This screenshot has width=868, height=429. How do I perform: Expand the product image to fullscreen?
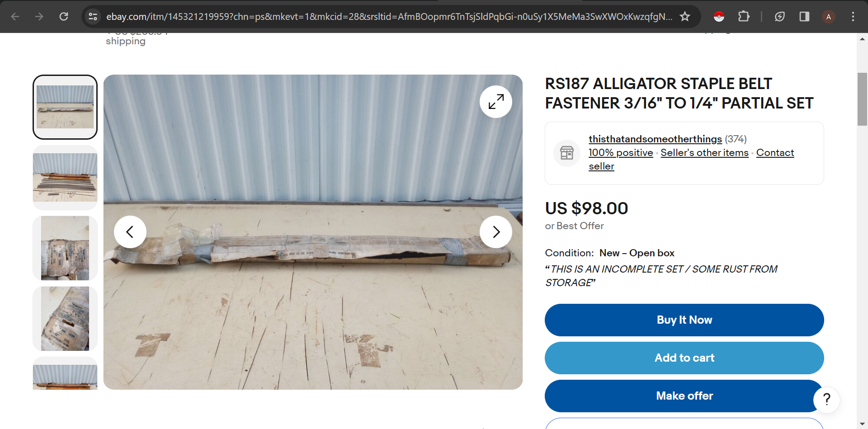coord(496,102)
